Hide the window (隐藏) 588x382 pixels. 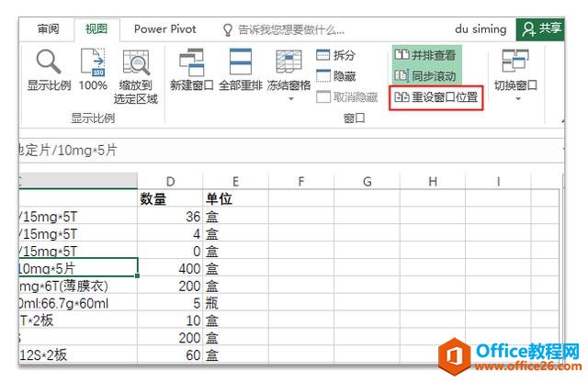tap(335, 76)
